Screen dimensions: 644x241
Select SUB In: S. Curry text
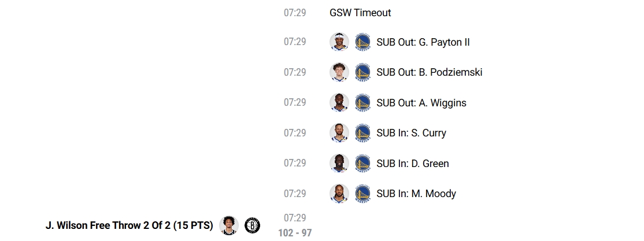[x=411, y=132]
